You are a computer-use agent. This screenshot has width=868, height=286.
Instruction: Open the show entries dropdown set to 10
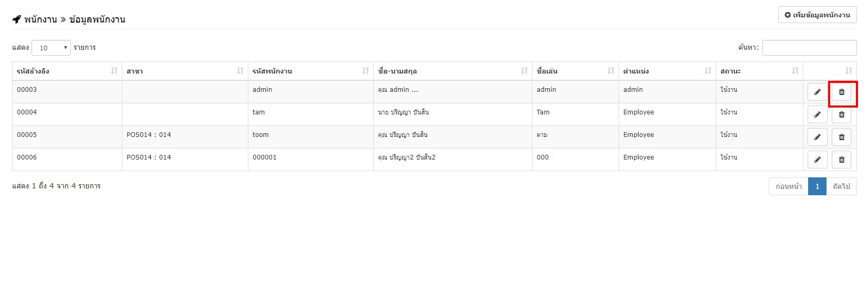51,48
